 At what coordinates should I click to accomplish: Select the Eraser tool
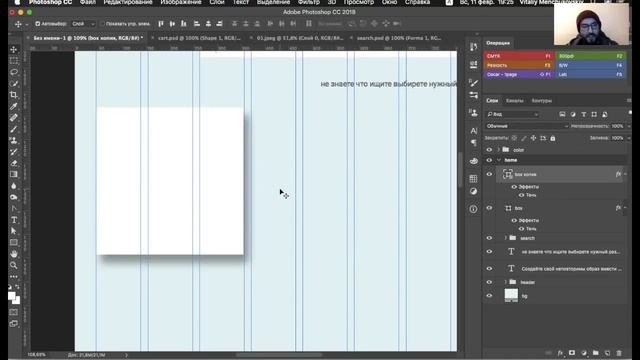13,163
